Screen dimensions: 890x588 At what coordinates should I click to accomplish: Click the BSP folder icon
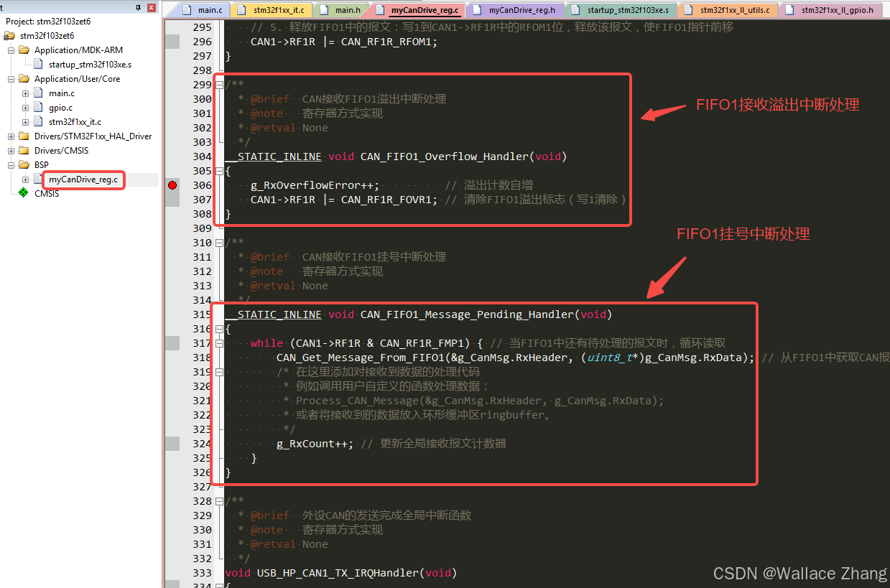pos(24,165)
